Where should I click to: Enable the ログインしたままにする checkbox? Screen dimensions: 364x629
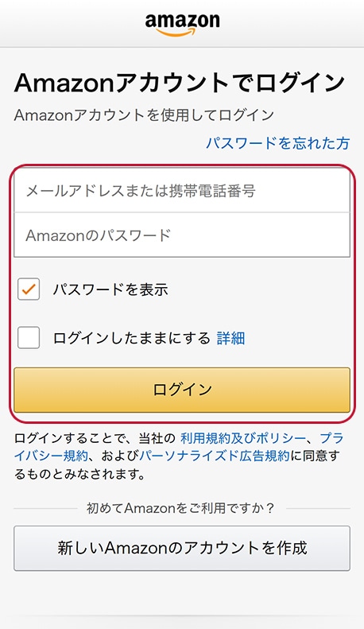pos(29,337)
